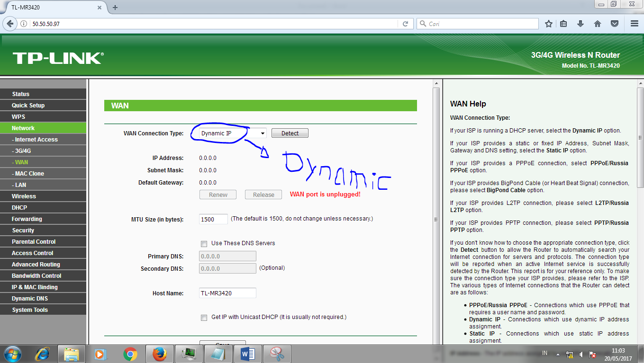
Task: Click the network tray icon
Action: click(x=570, y=354)
